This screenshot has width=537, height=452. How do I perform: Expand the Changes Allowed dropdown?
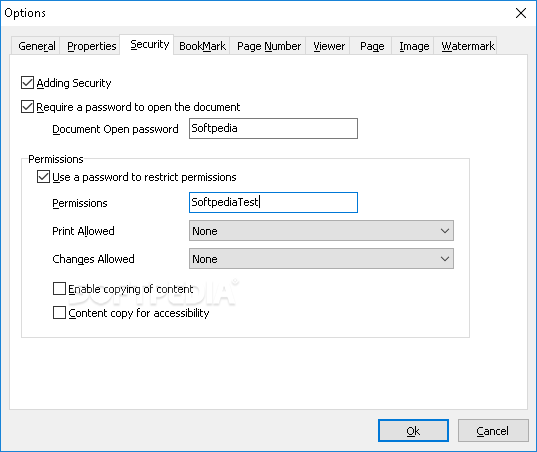(321, 259)
